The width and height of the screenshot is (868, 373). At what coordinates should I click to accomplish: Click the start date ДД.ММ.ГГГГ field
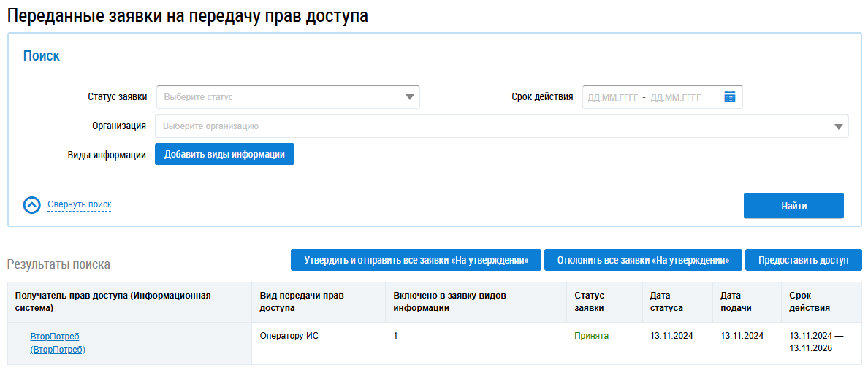pyautogui.click(x=612, y=97)
